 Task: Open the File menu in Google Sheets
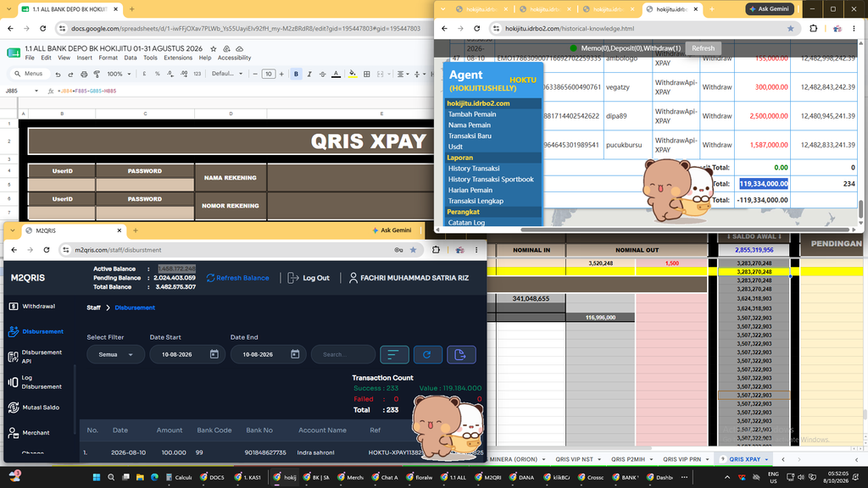point(30,58)
